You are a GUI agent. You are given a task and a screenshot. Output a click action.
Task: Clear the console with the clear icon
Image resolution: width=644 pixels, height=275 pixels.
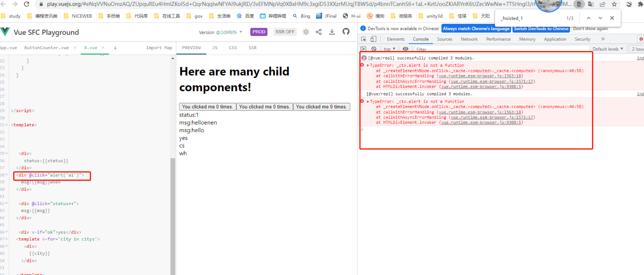(374, 49)
